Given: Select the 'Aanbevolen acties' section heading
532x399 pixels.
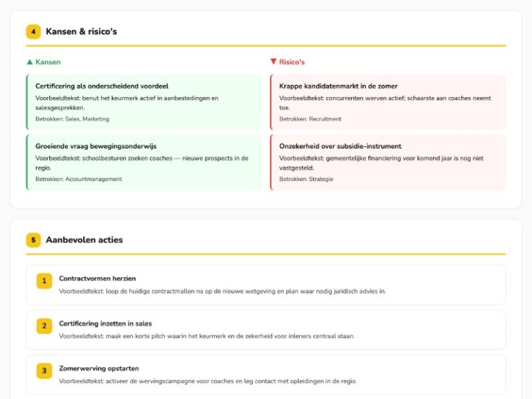Looking at the screenshot, I should coord(84,240).
